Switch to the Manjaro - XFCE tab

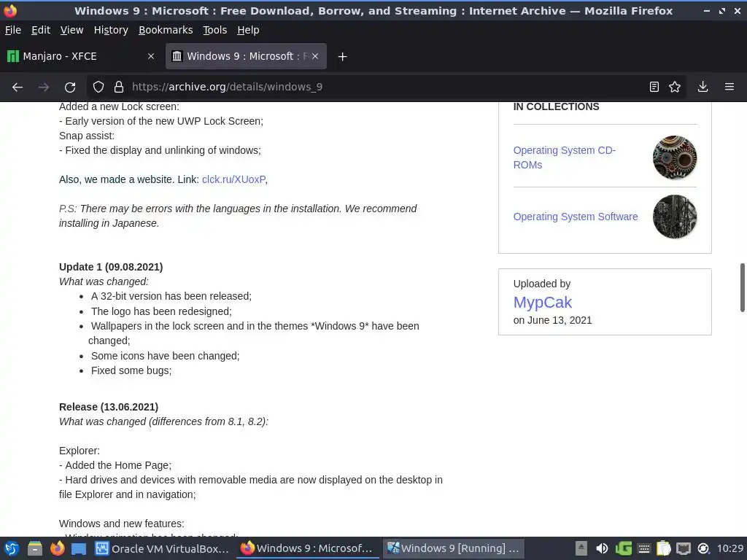81,57
